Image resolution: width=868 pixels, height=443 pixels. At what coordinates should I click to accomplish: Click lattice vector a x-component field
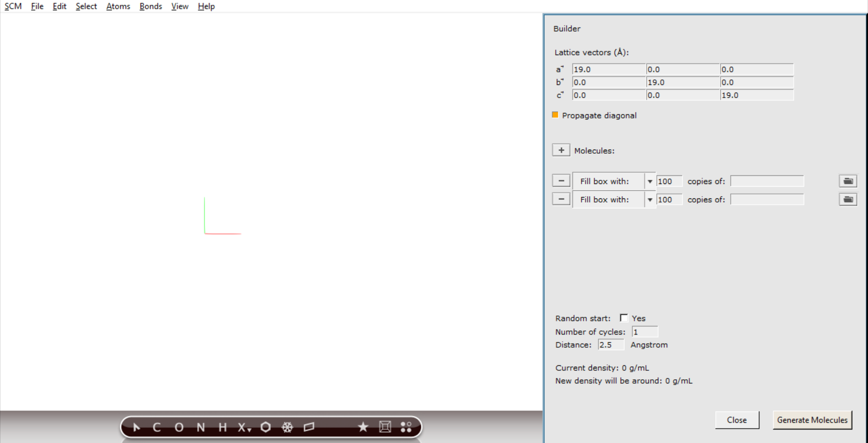(x=609, y=69)
